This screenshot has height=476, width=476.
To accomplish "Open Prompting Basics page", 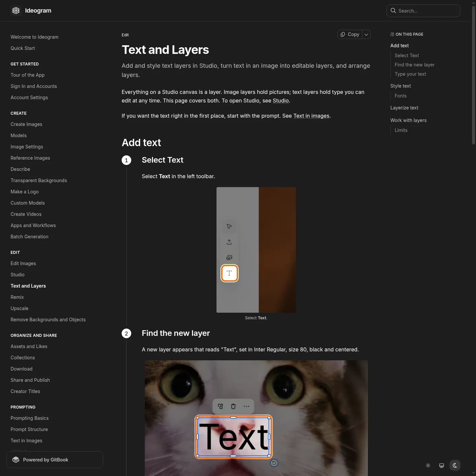I will (29, 418).
